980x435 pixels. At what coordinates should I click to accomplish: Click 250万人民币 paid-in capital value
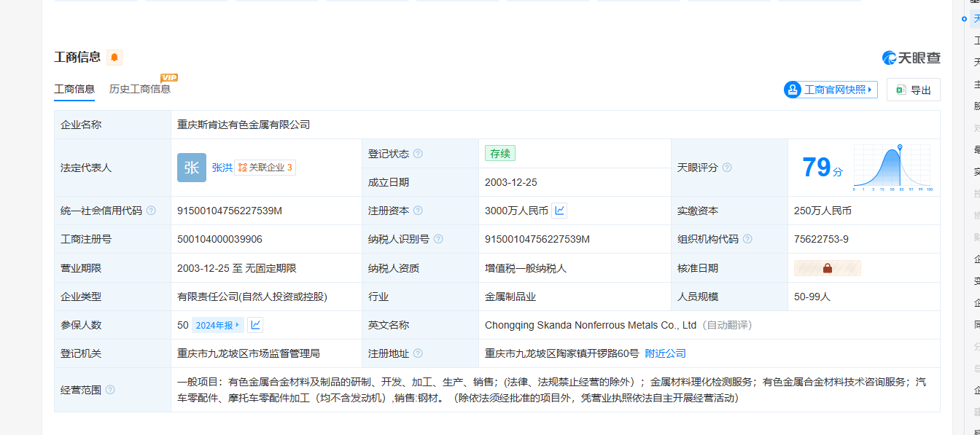pos(822,211)
